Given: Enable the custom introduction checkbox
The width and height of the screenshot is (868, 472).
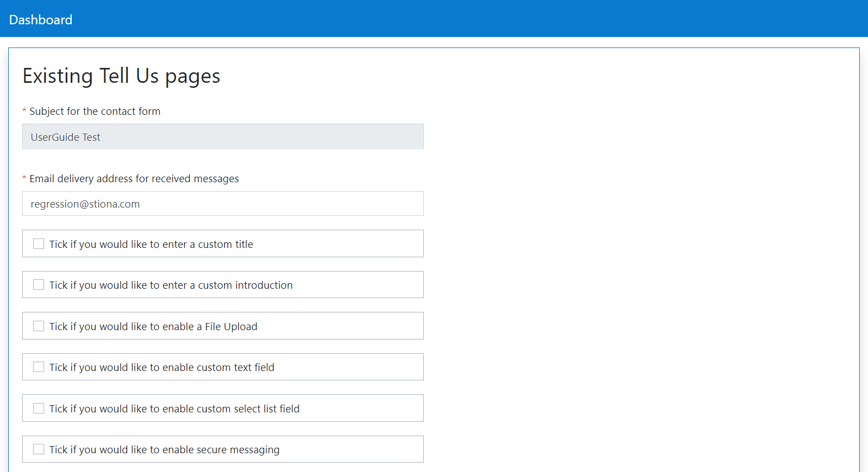Looking at the screenshot, I should [39, 285].
